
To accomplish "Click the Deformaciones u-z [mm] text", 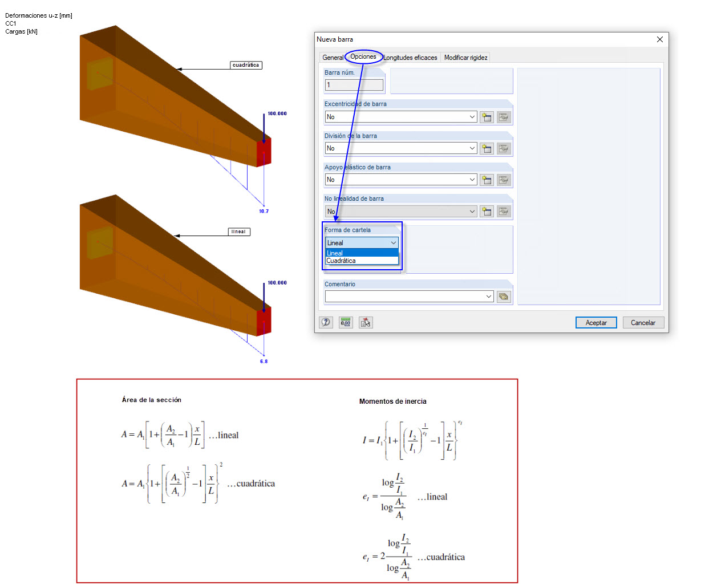I will [x=39, y=15].
